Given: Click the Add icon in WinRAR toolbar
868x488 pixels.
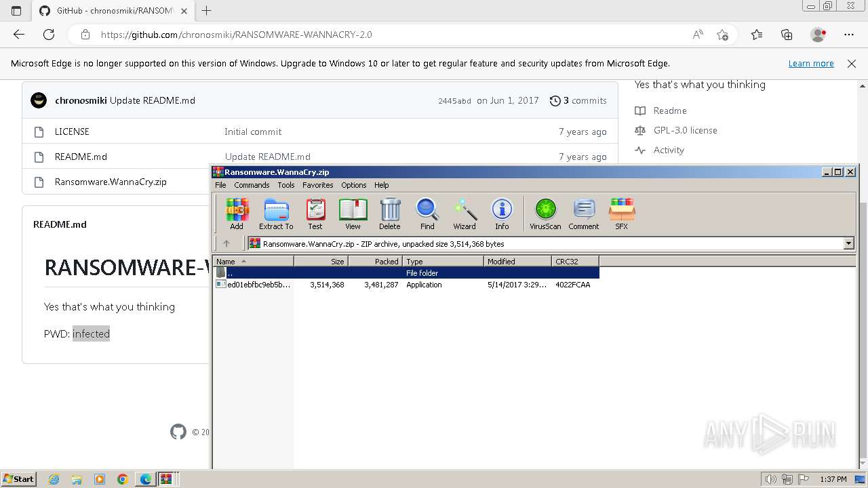Looking at the screenshot, I should (237, 213).
